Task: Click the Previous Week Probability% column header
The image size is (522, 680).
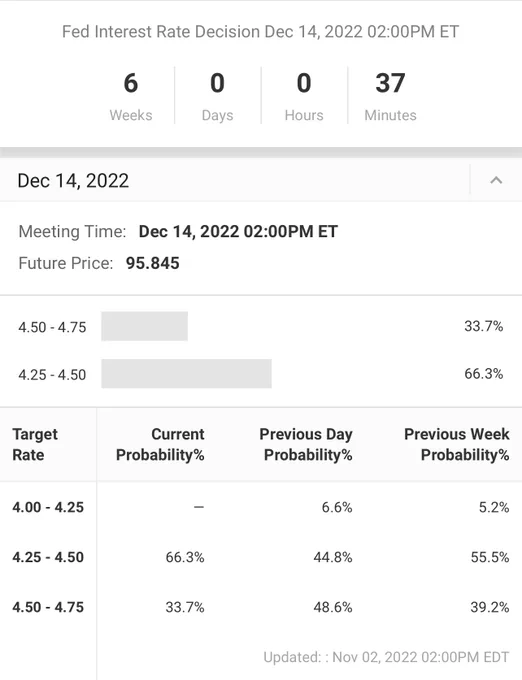Action: (457, 445)
